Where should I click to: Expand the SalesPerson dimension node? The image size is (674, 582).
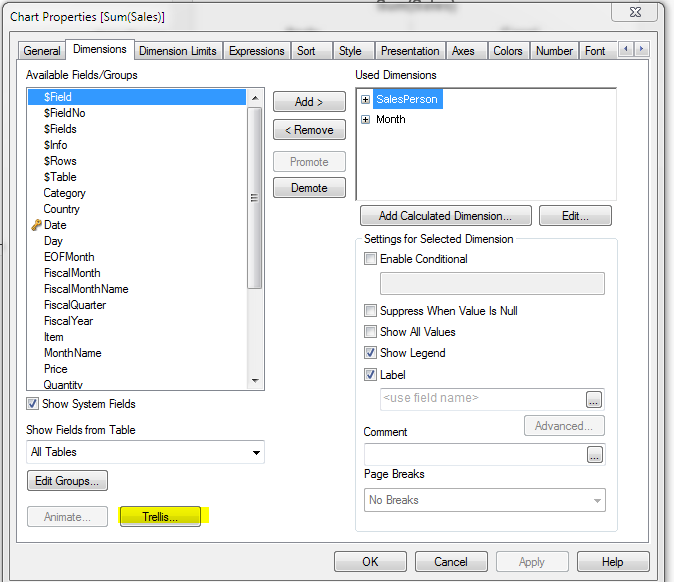[x=366, y=99]
